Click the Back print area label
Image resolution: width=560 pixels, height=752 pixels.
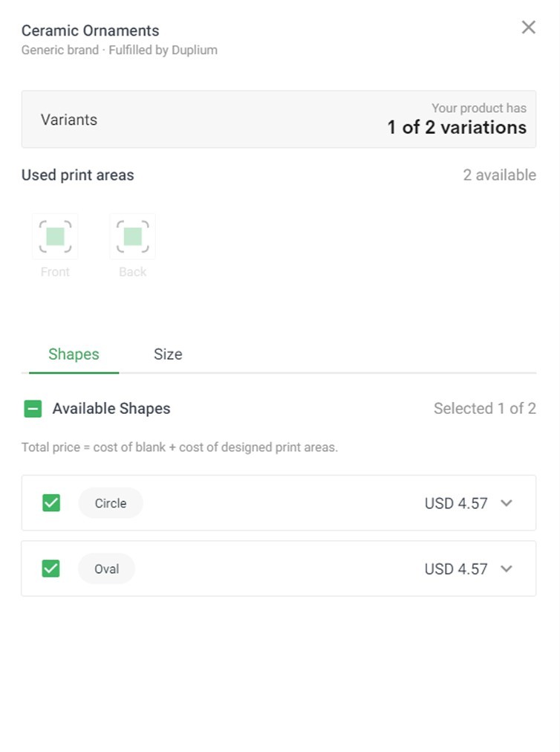133,272
